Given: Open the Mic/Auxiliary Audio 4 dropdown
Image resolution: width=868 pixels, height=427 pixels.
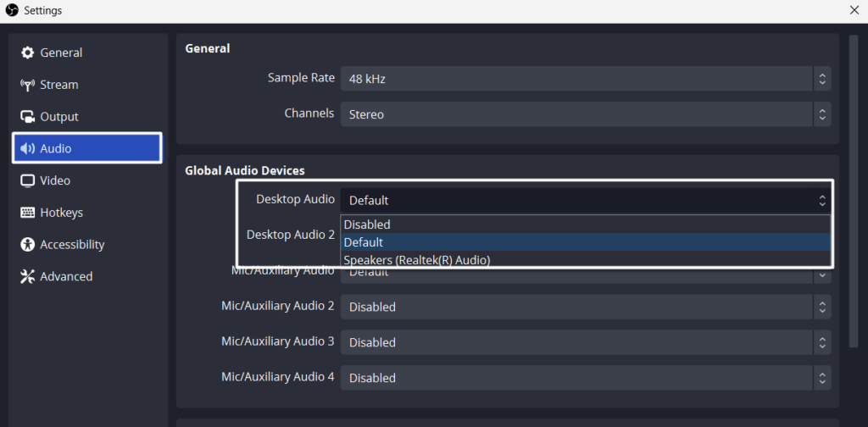Looking at the screenshot, I should 585,378.
